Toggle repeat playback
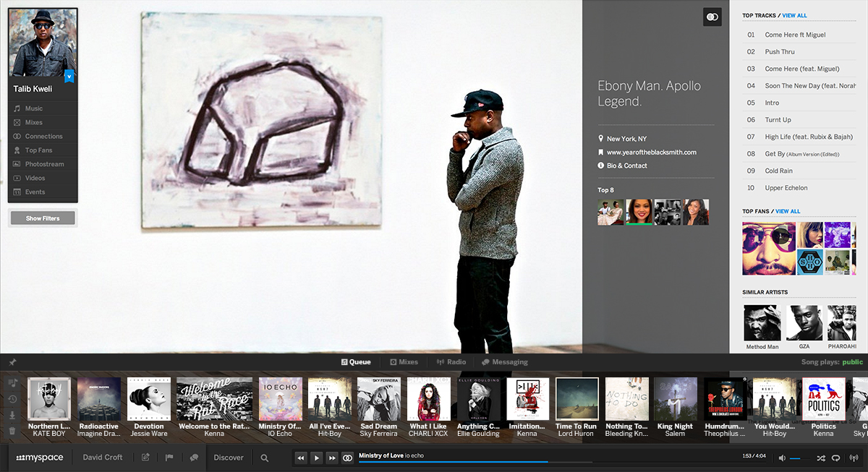Image resolution: width=868 pixels, height=472 pixels. [x=835, y=458]
